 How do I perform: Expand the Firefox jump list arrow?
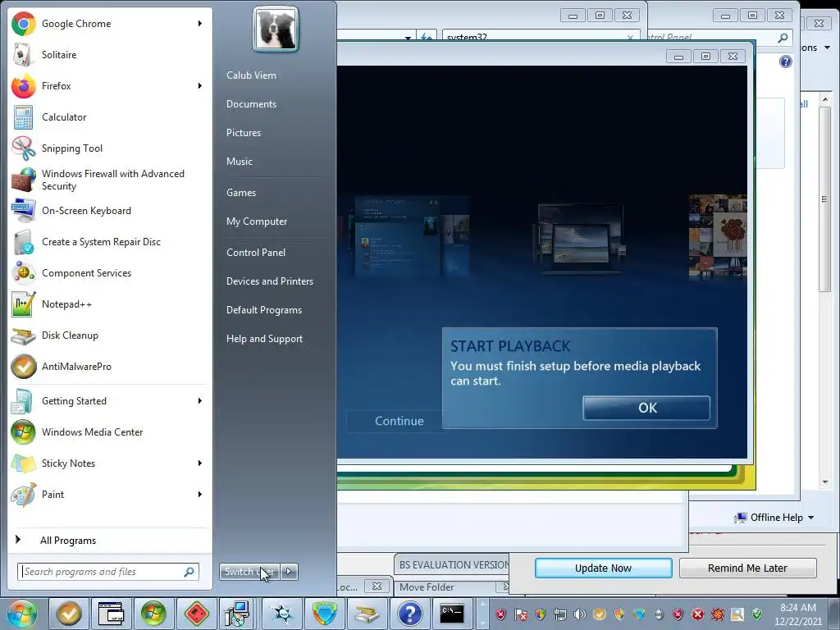[200, 85]
